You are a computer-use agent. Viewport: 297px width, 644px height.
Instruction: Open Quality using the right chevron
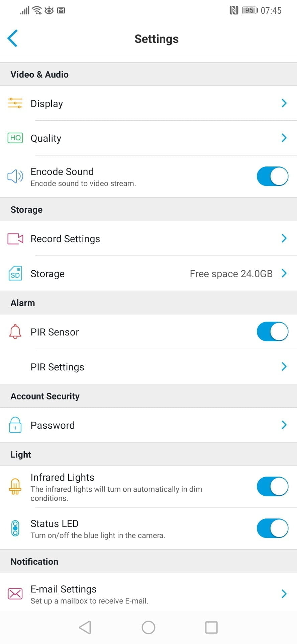tap(284, 138)
